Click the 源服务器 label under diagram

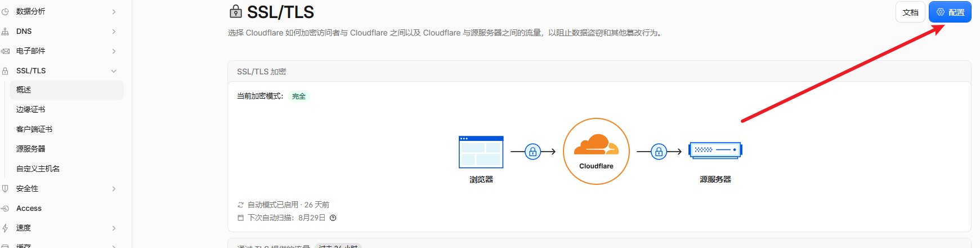[x=715, y=179]
